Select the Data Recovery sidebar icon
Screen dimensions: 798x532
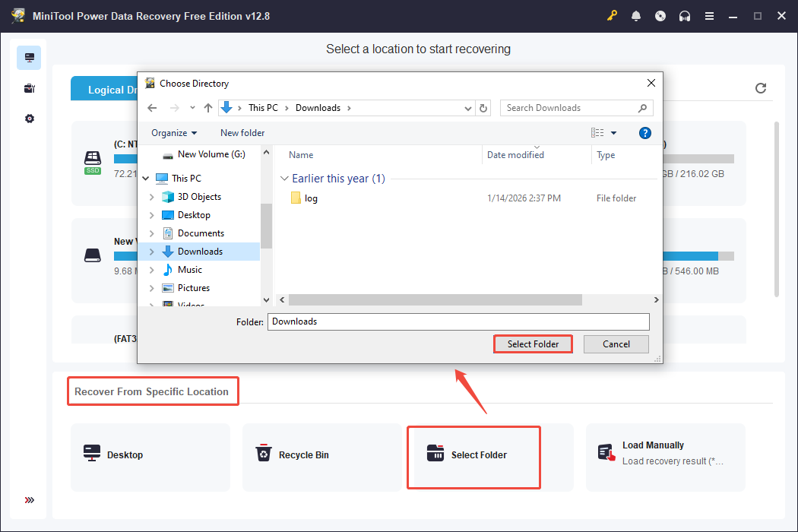point(29,57)
